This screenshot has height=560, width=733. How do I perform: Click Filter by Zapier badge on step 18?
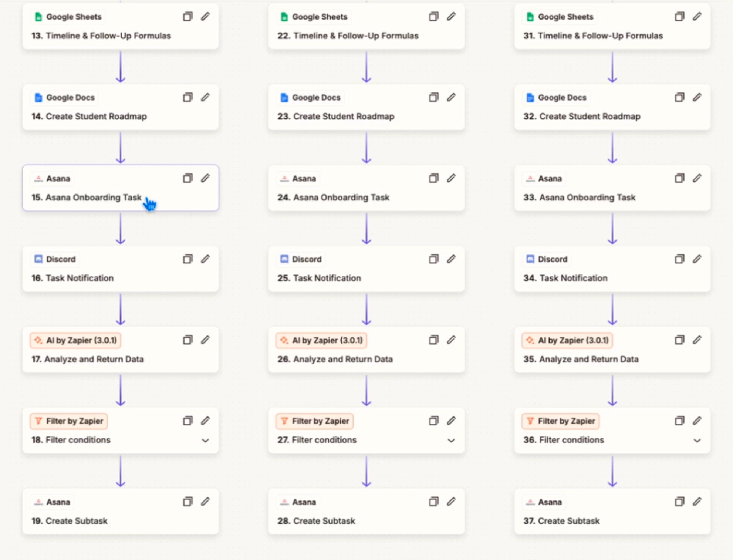[x=69, y=421]
